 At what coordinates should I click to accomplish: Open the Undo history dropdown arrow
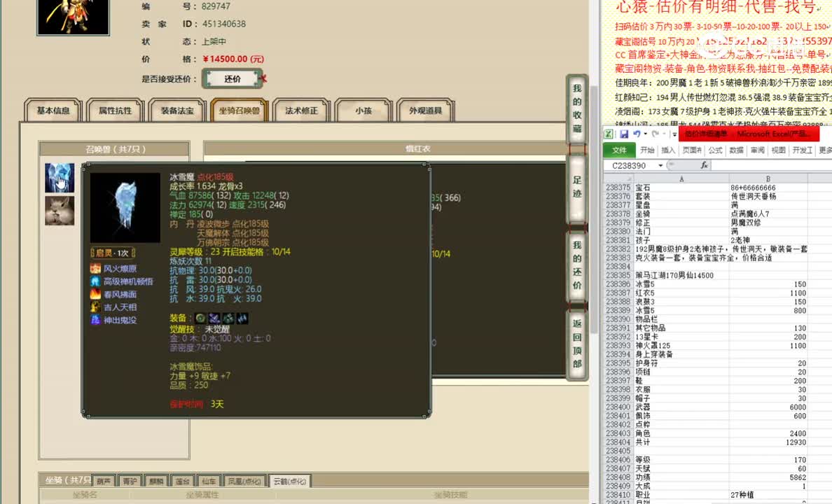click(x=645, y=134)
